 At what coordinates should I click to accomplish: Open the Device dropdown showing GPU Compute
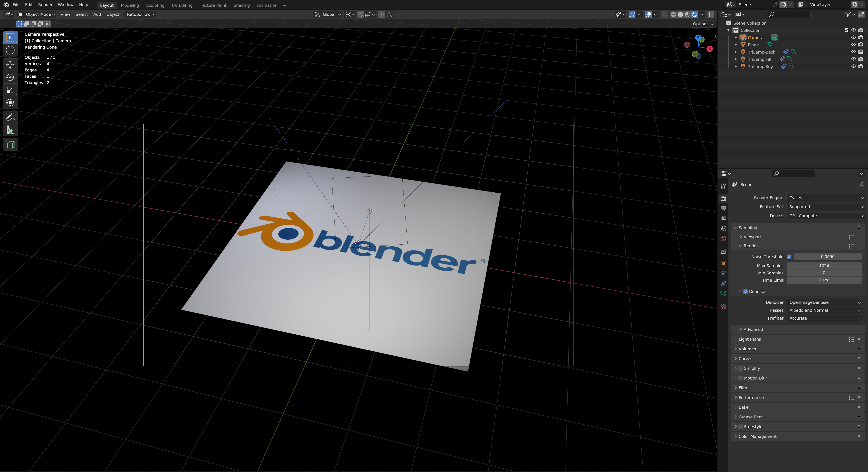coord(826,216)
